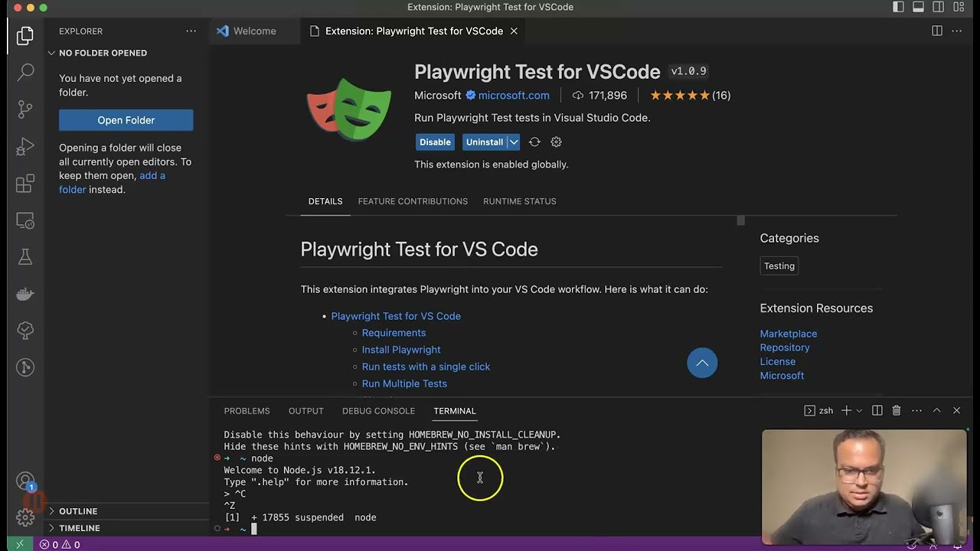Click the Testing category tag
Viewport: 980px width, 551px height.
(x=779, y=266)
